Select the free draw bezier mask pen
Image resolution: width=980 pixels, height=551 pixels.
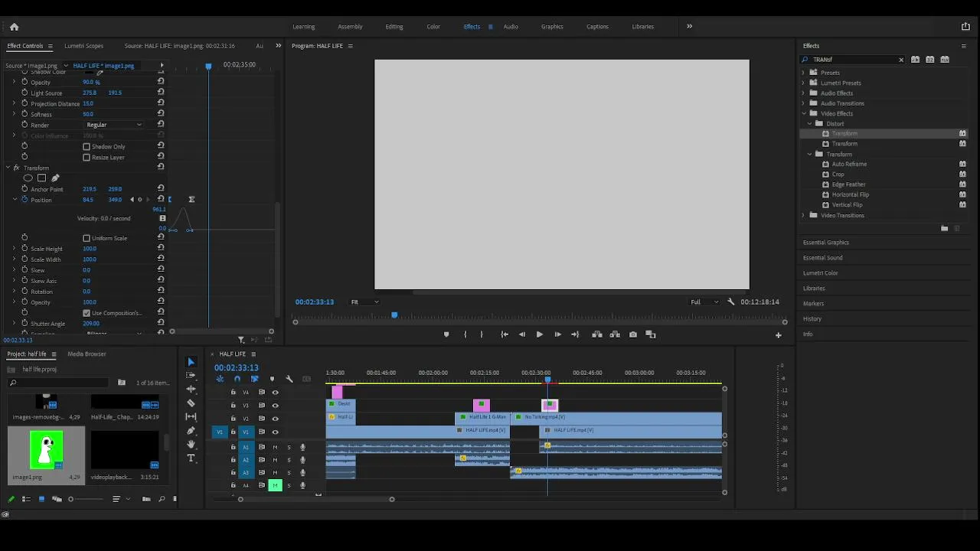tap(55, 178)
